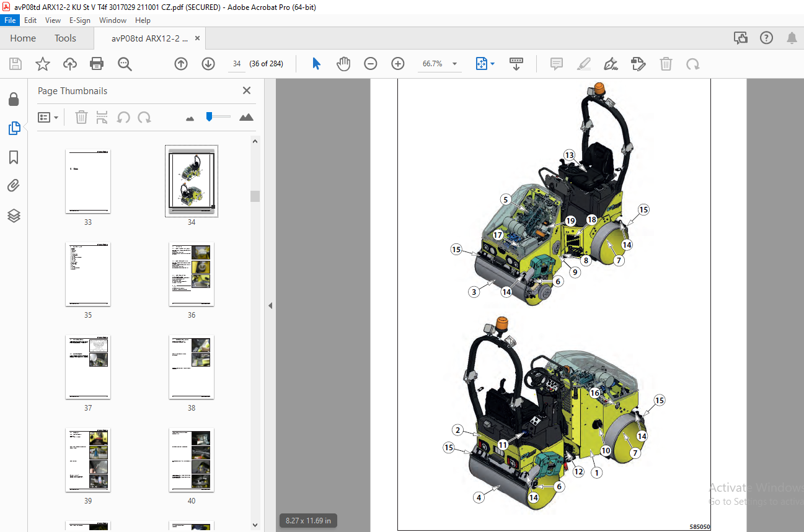The height and width of the screenshot is (532, 804).
Task: Select the avP08td ARX12-2 document tab
Action: (149, 38)
